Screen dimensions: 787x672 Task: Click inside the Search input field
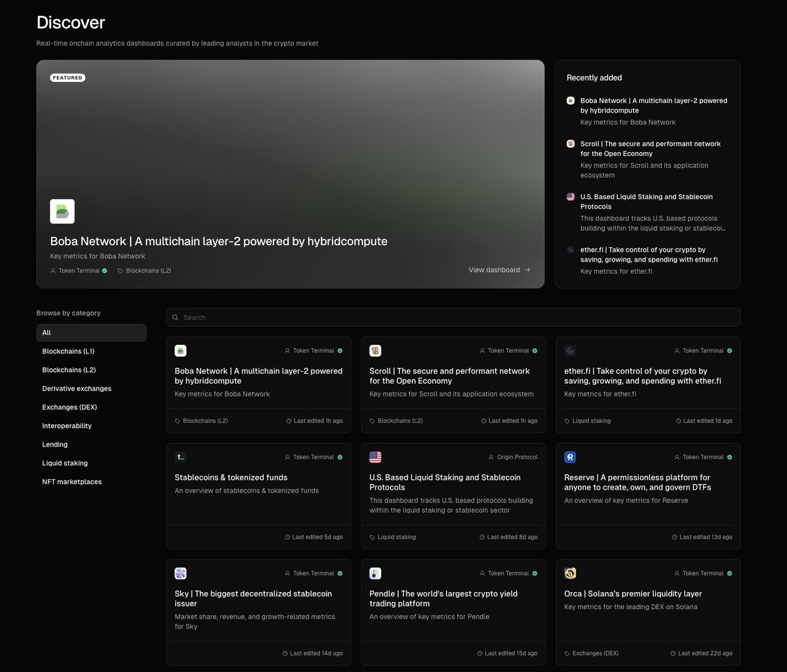tap(453, 317)
